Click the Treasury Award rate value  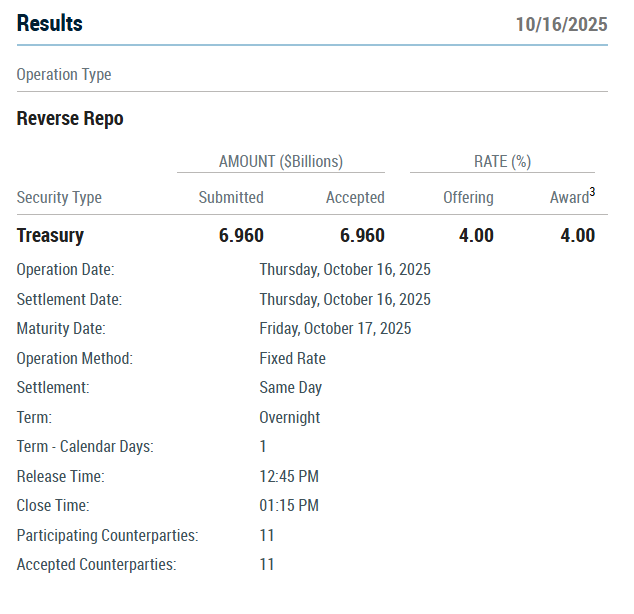point(577,236)
